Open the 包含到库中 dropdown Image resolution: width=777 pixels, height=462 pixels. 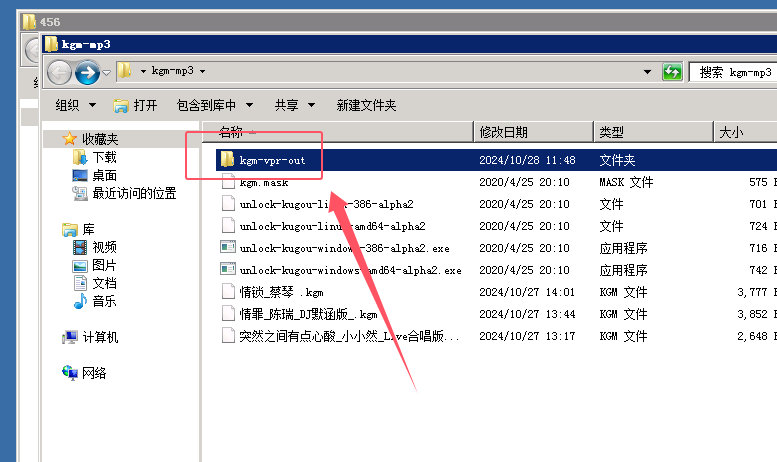[214, 105]
